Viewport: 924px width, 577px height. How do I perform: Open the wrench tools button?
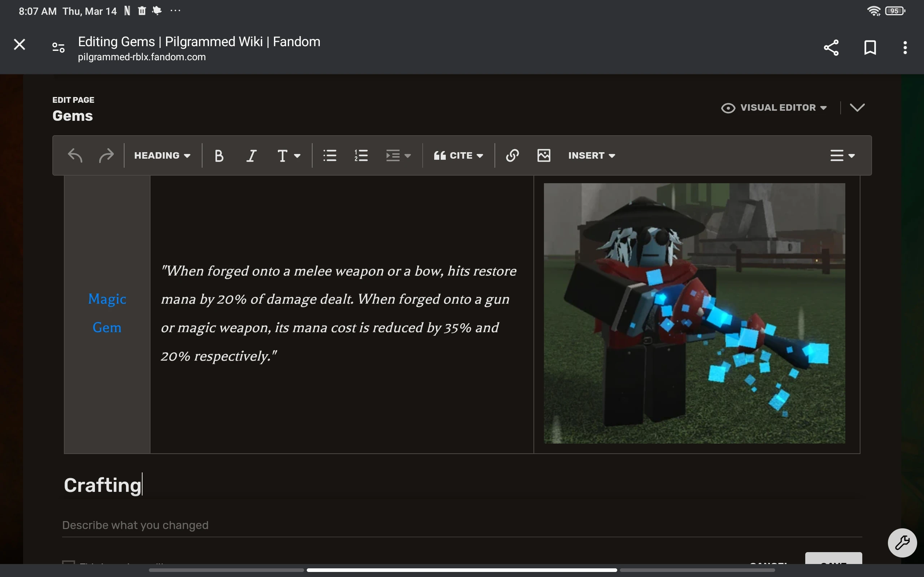902,543
